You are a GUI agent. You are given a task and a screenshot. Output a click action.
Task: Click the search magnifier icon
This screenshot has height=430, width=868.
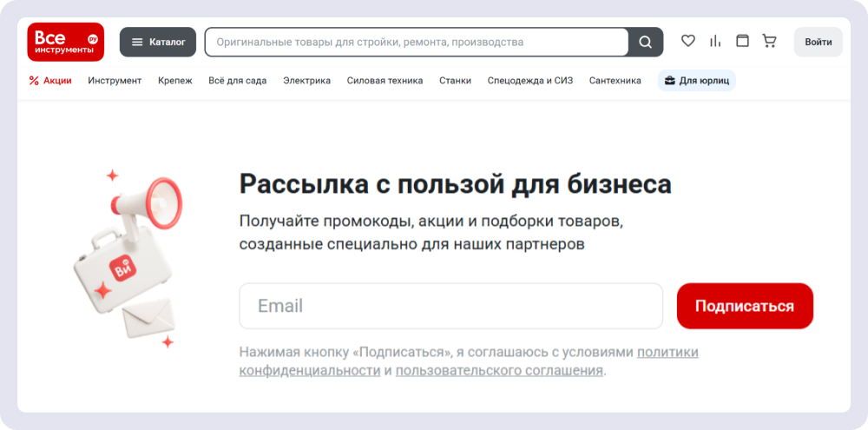click(x=646, y=42)
